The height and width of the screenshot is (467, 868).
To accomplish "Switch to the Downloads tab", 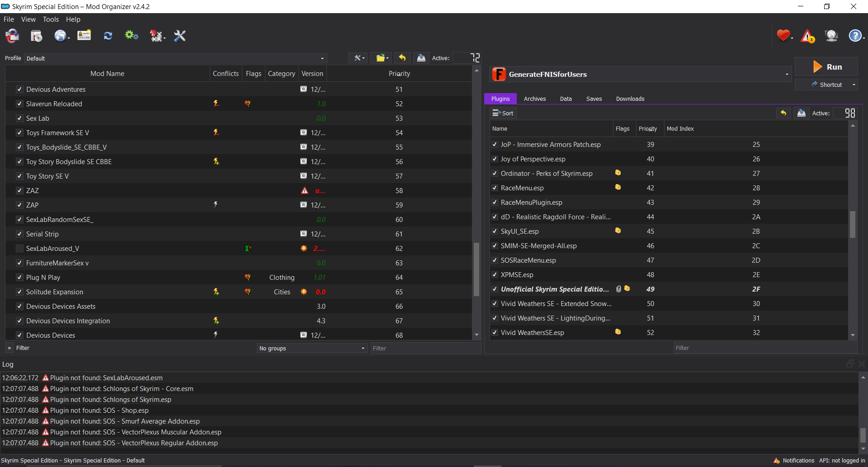I will (x=630, y=99).
